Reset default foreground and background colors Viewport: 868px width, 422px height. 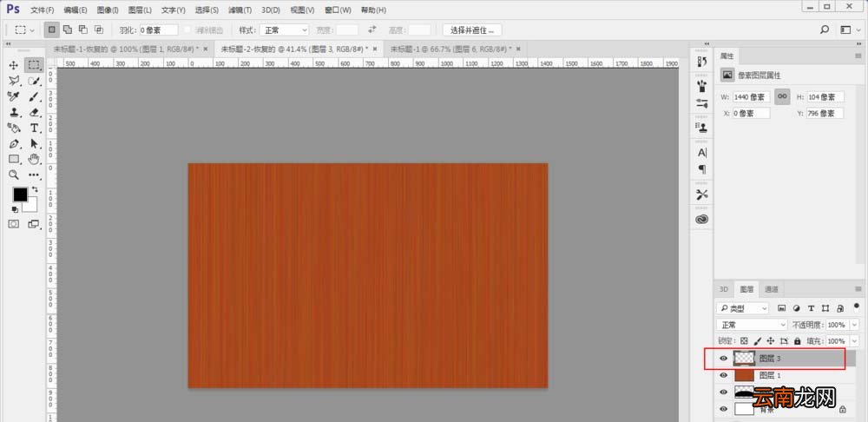(15, 210)
